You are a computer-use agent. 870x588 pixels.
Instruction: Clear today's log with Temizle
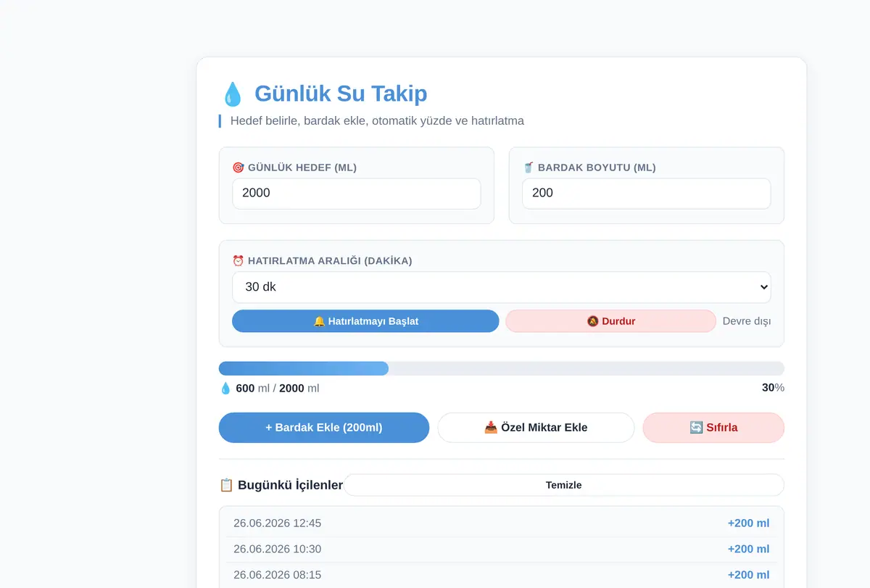564,485
